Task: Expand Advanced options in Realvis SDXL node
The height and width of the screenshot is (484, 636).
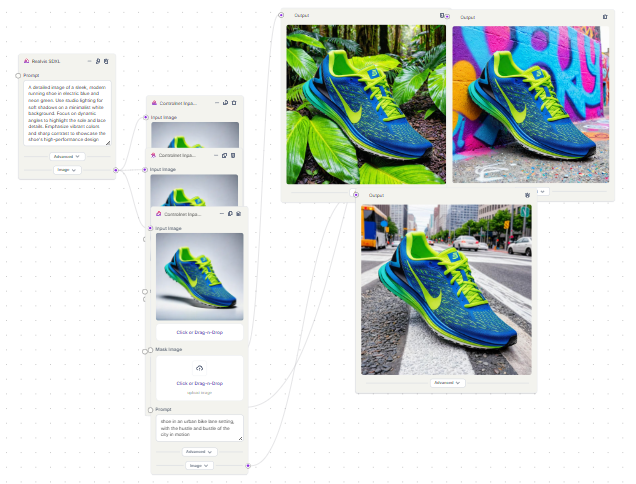Action: 67,156
